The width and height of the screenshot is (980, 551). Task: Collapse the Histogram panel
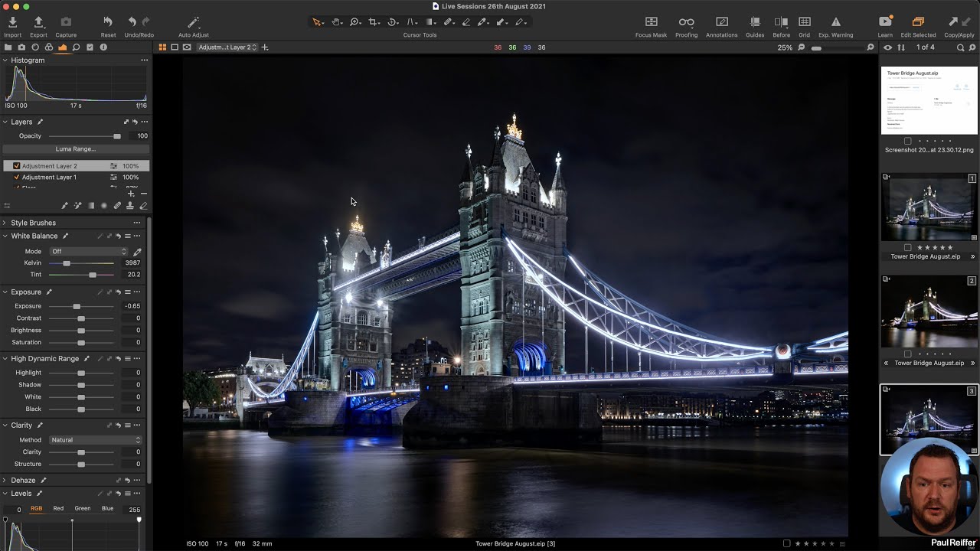click(x=5, y=60)
